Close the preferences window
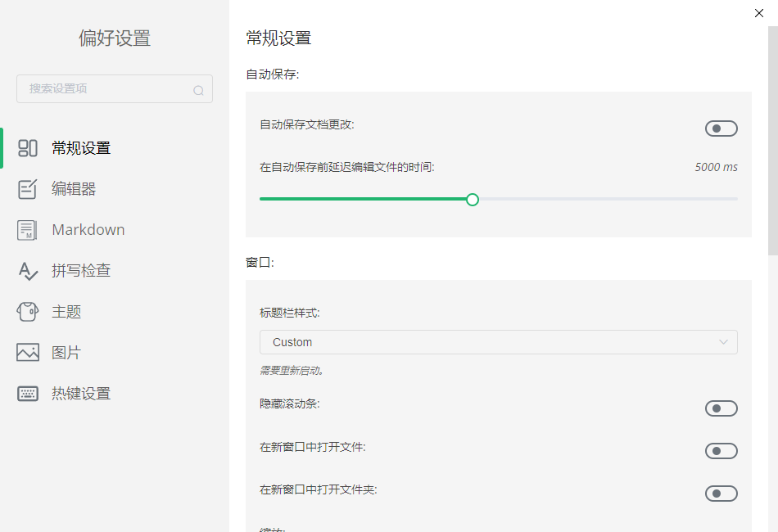Viewport: 778px width, 532px height. coord(759,12)
